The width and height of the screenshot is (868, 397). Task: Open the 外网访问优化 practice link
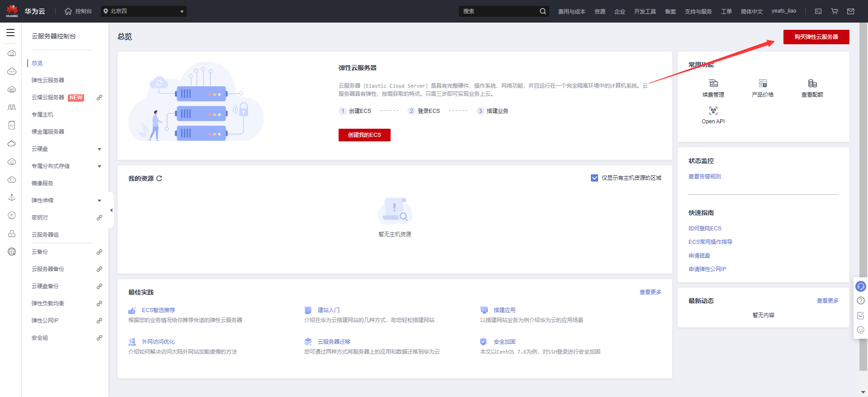(158, 342)
